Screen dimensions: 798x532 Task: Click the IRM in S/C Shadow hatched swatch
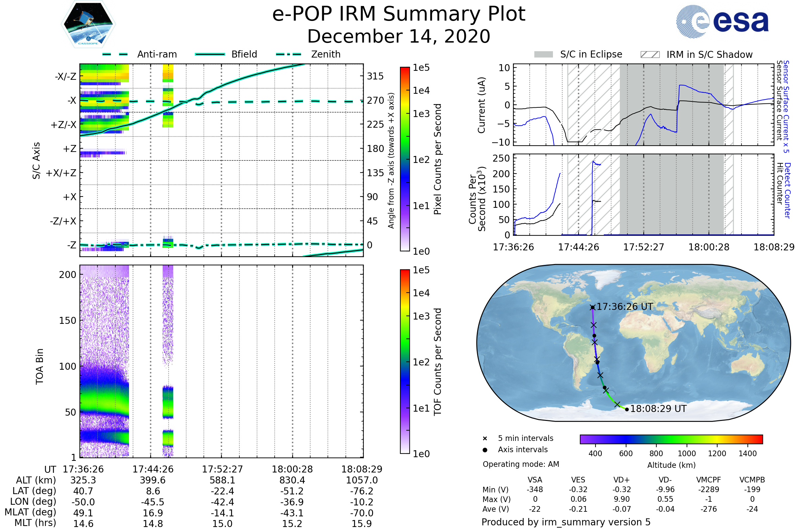pyautogui.click(x=650, y=55)
